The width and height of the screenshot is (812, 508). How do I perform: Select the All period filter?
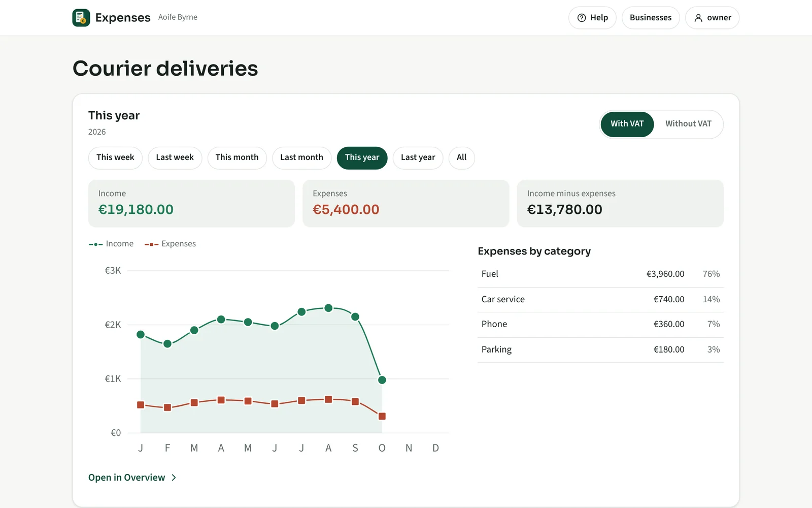461,157
